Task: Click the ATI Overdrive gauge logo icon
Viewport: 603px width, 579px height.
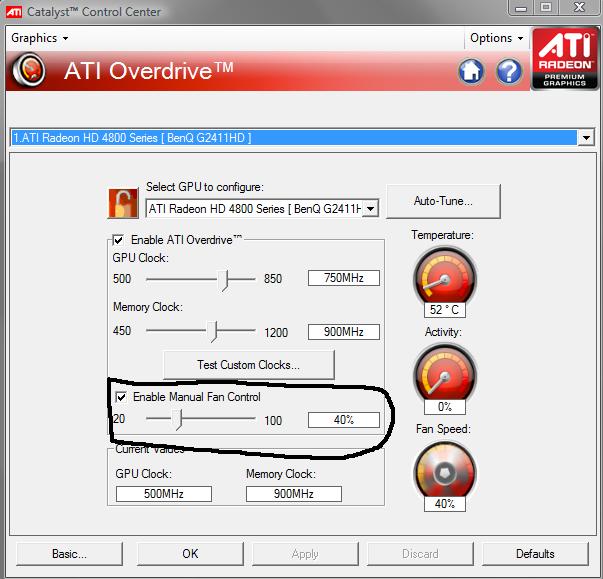Action: coord(29,70)
